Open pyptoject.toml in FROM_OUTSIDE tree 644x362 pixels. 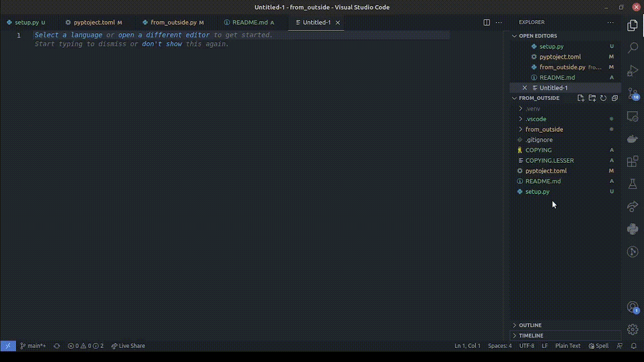click(566, 171)
